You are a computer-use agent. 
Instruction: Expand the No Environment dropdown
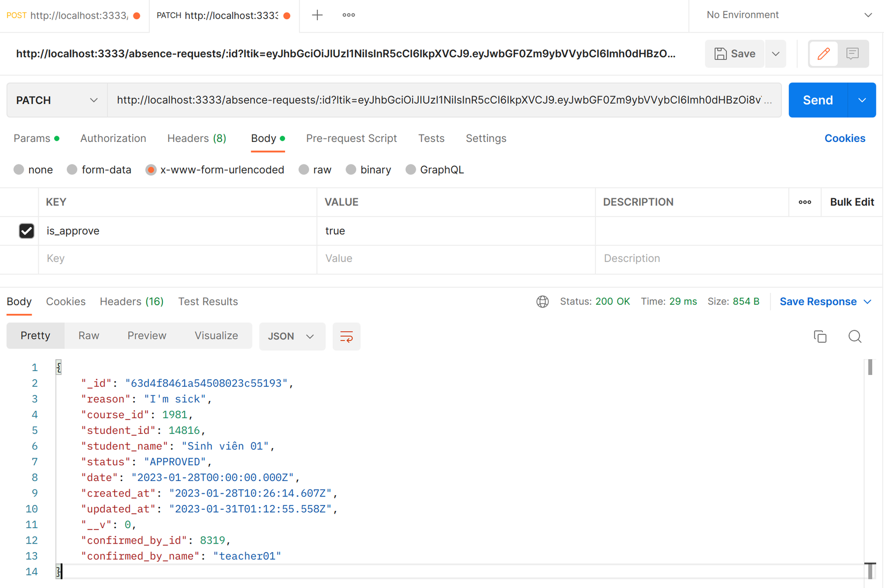[789, 15]
